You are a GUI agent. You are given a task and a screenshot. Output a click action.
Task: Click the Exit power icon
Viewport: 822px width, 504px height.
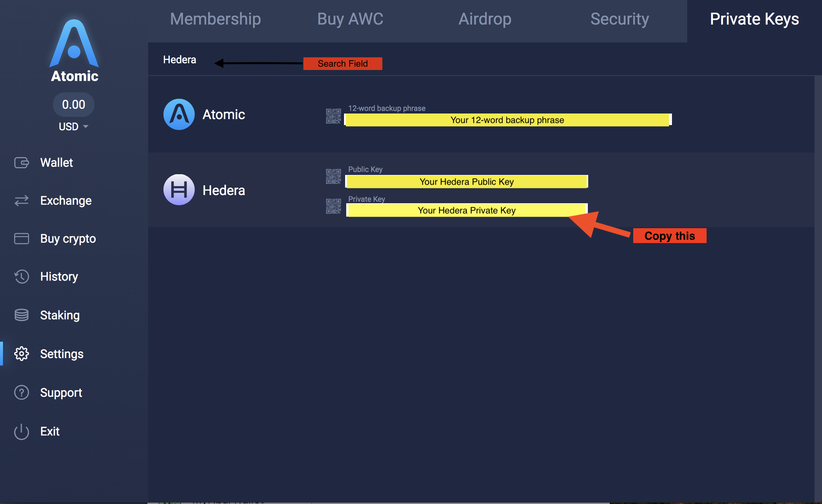pyautogui.click(x=22, y=431)
